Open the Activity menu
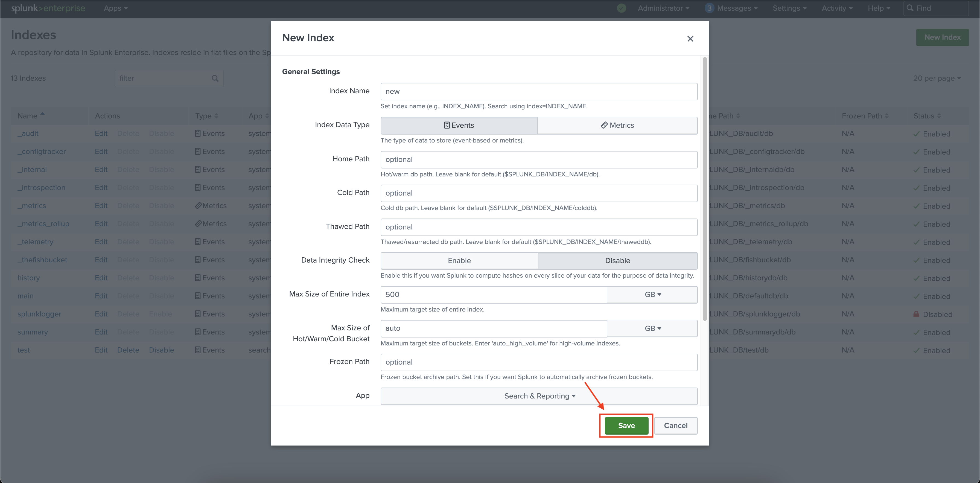Viewport: 980px width, 483px height. [836, 8]
